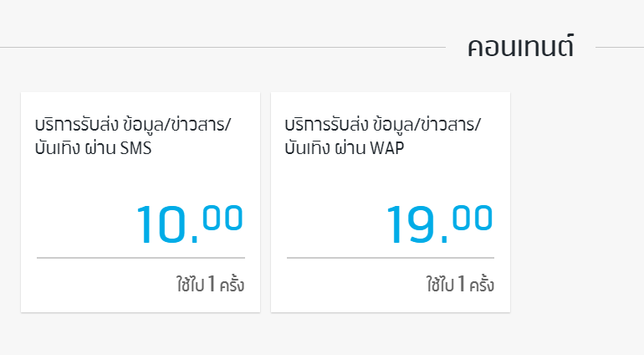Click "ครั้ง" text on the SMS card
This screenshot has height=355, width=644.
point(232,286)
